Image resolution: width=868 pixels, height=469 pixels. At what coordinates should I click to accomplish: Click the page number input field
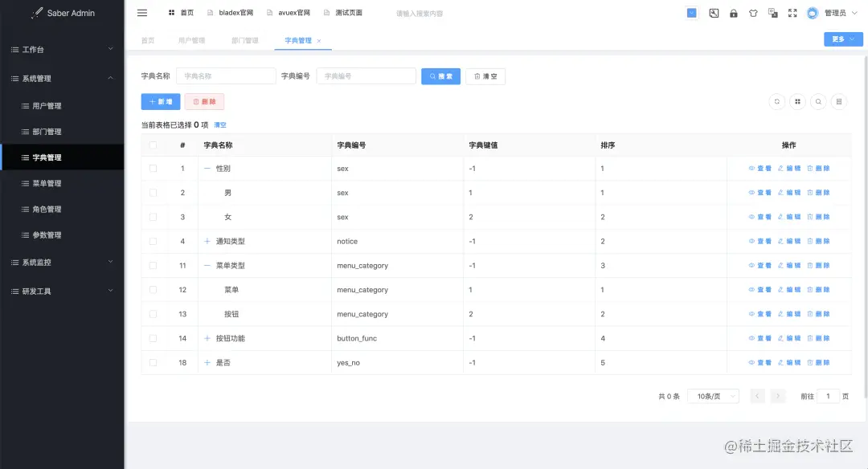pos(829,395)
